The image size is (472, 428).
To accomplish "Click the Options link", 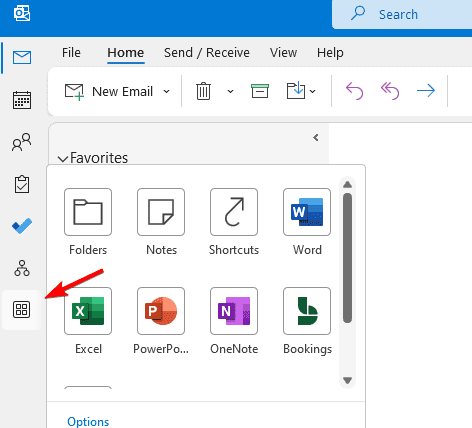I will click(88, 422).
